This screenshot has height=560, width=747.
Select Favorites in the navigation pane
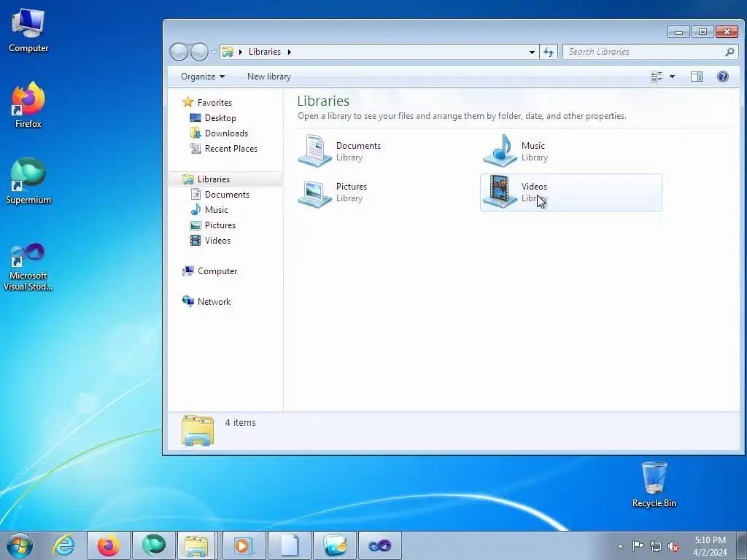(214, 102)
